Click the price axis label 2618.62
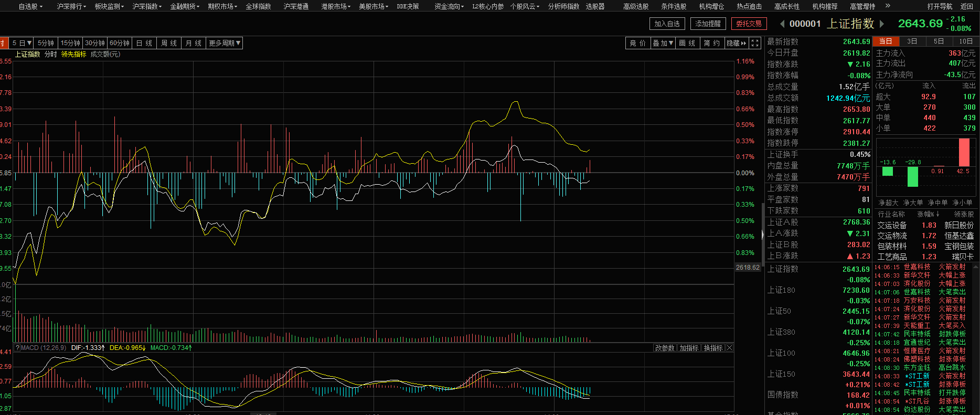Image resolution: width=980 pixels, height=415 pixels. click(748, 267)
